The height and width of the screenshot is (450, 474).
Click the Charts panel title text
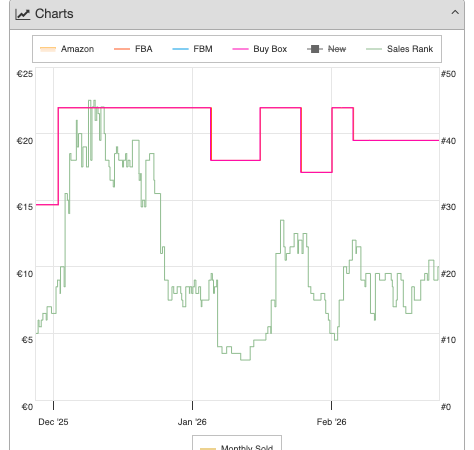54,14
